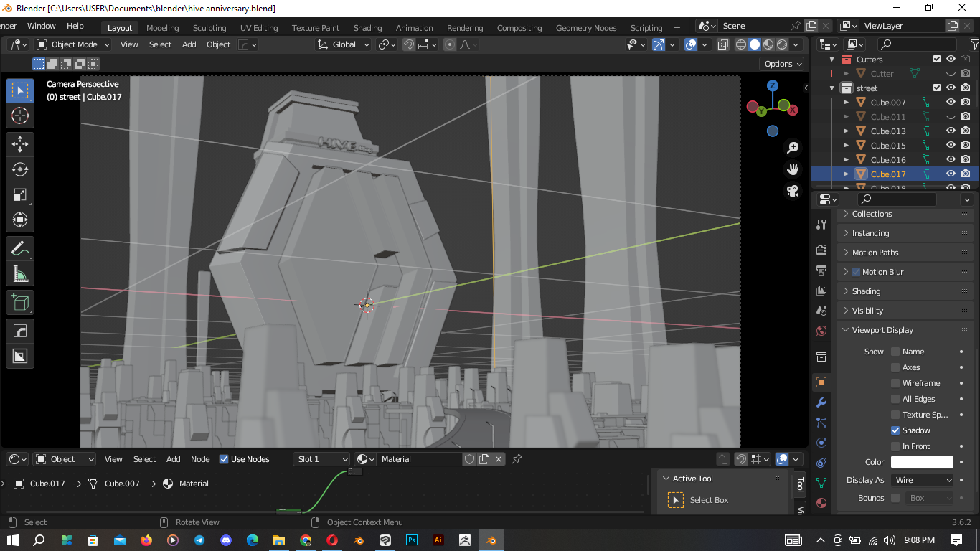The image size is (980, 551).
Task: Click the pan view hand icon
Action: pyautogui.click(x=793, y=169)
